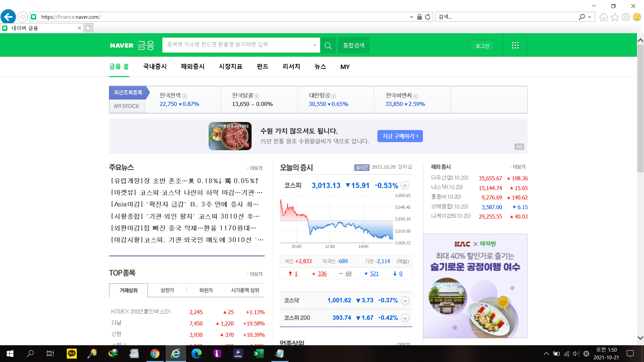Open the Naver services grid icon
This screenshot has width=644, height=362.
pyautogui.click(x=515, y=45)
